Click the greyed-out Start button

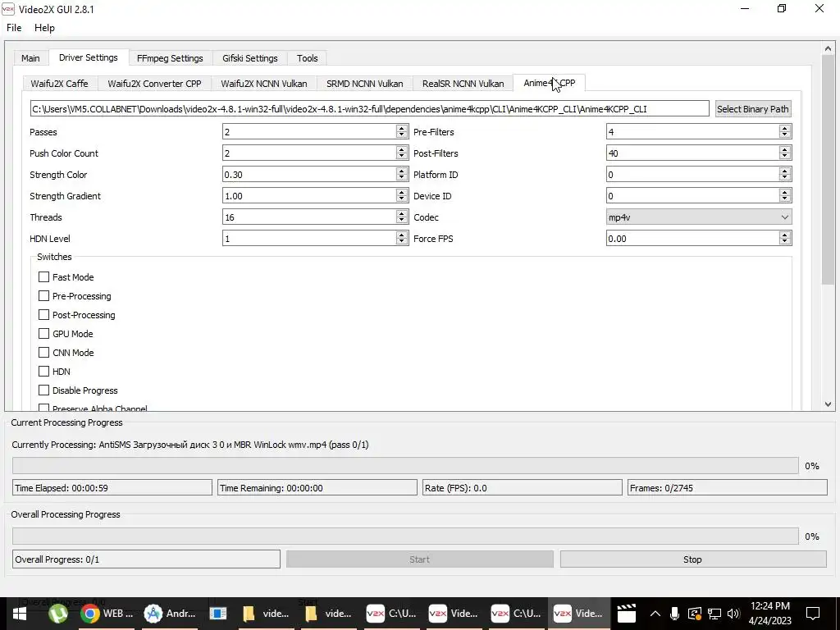click(x=419, y=559)
